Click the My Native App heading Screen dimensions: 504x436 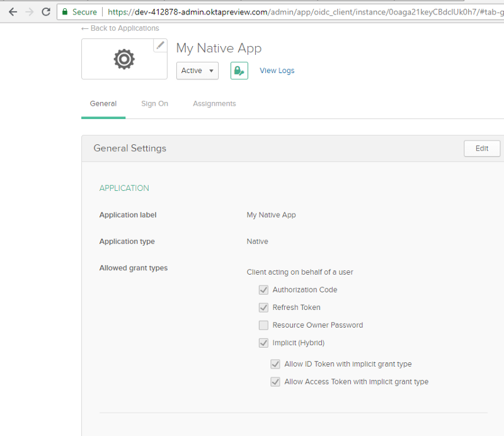coord(219,49)
